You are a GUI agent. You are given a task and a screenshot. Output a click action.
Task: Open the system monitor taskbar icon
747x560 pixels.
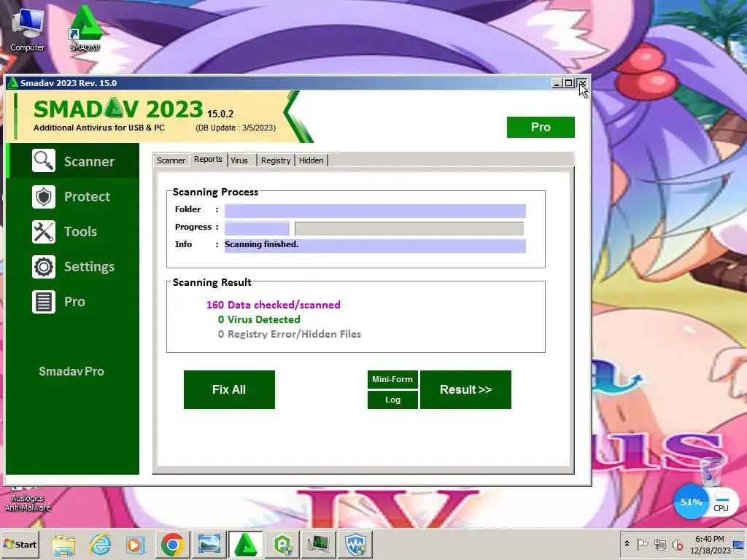coord(319,544)
